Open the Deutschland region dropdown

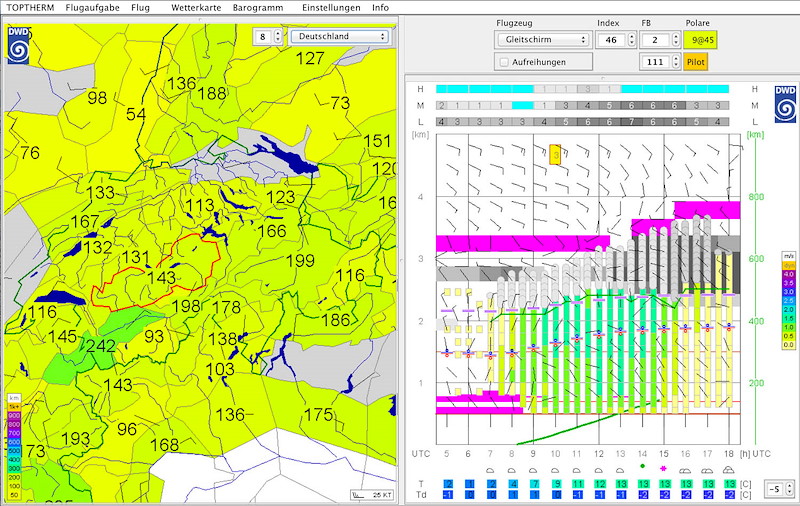tap(339, 36)
